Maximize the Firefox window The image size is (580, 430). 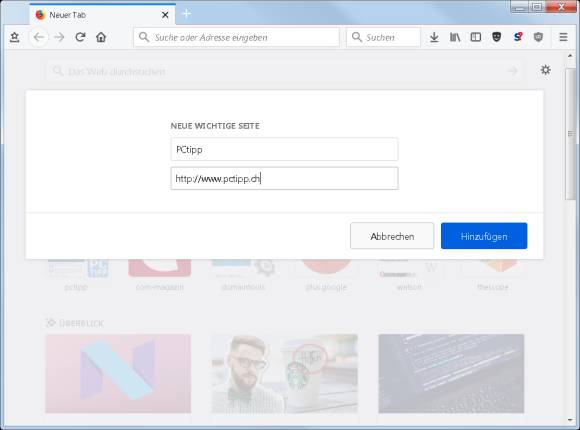[x=537, y=7]
